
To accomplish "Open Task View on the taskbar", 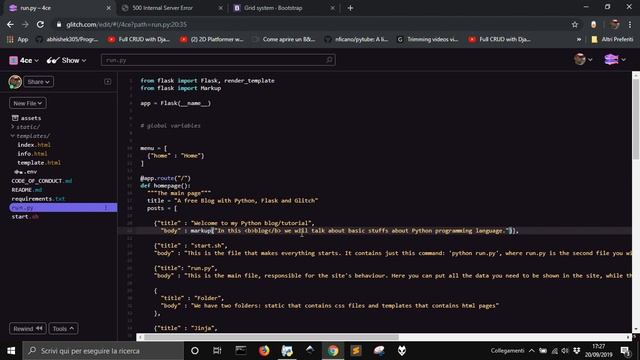I will [x=217, y=351].
